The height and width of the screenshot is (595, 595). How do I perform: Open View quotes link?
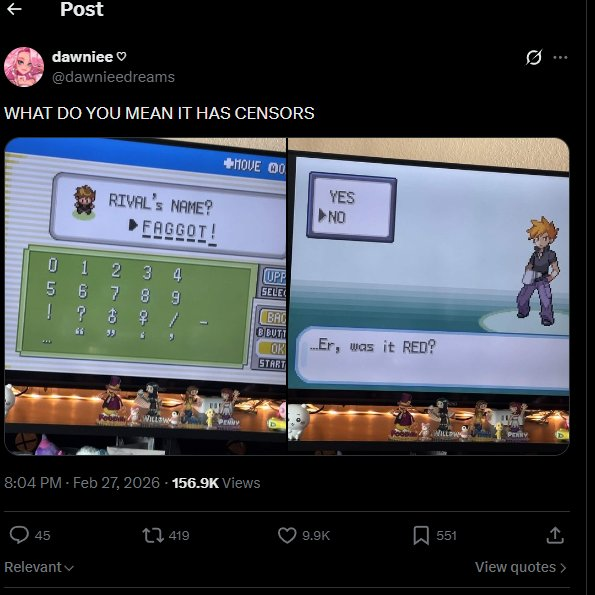click(x=520, y=567)
